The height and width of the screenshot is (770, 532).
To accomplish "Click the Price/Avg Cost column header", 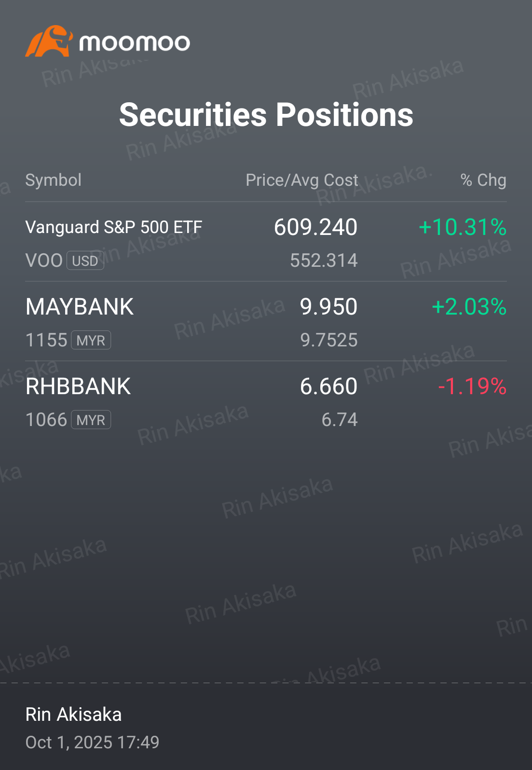I will click(x=302, y=180).
